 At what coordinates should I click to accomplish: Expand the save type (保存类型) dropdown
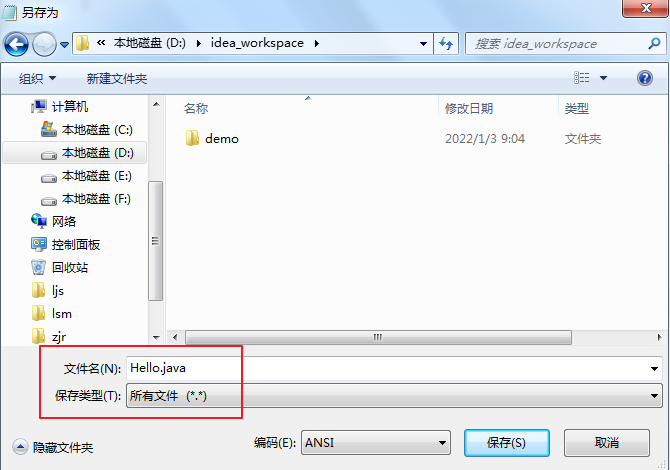pos(394,396)
